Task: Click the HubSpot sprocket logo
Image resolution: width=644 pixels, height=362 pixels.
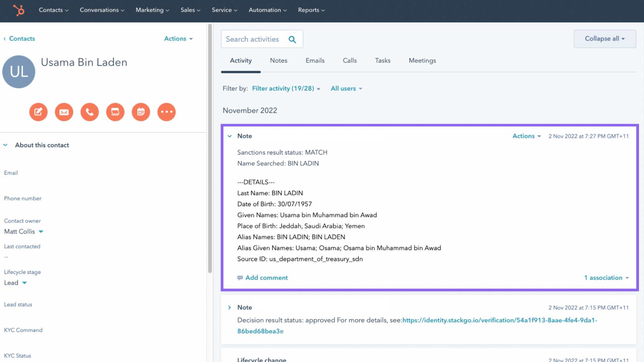Action: tap(19, 10)
